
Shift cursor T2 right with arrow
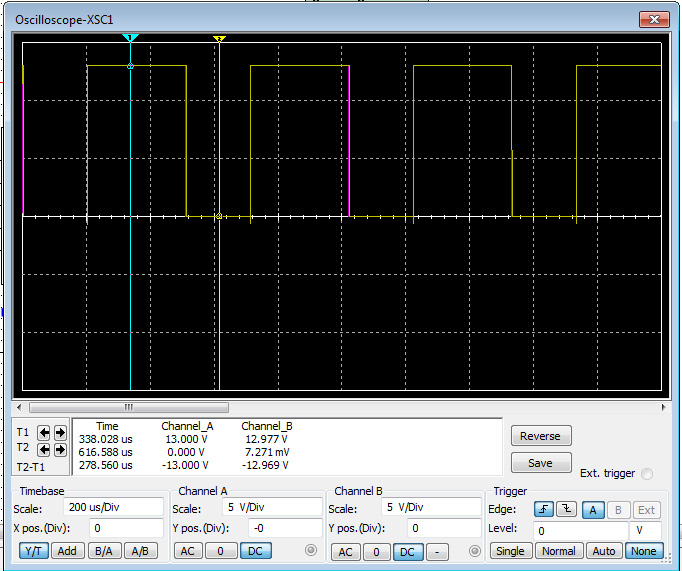[60, 450]
